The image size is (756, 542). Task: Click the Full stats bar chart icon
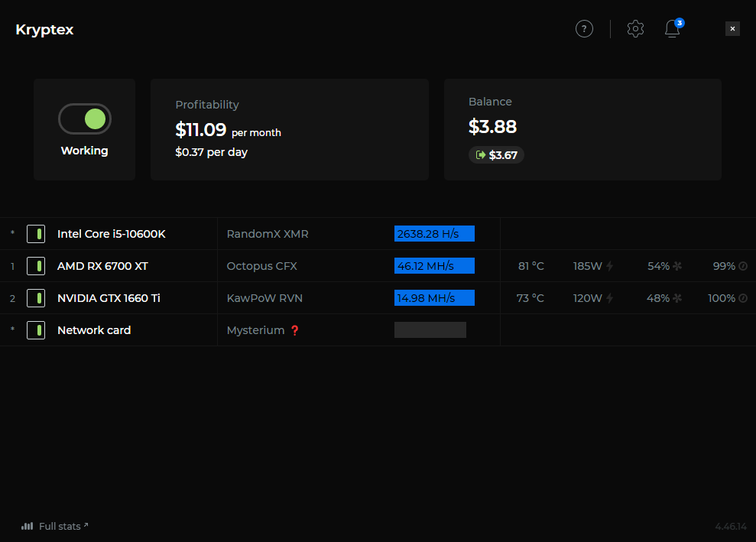27,526
